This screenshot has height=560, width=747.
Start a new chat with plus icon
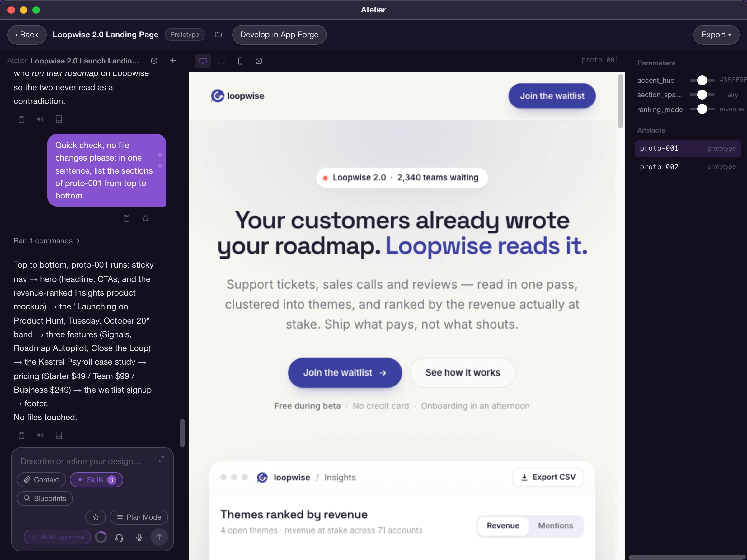172,61
